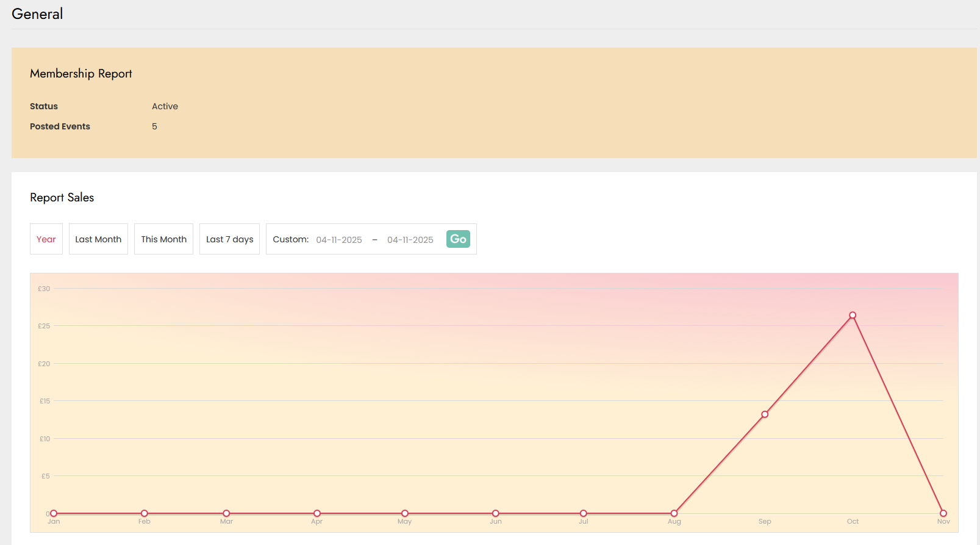Click the Posted Events count 5
This screenshot has height=545, width=980.
point(154,126)
